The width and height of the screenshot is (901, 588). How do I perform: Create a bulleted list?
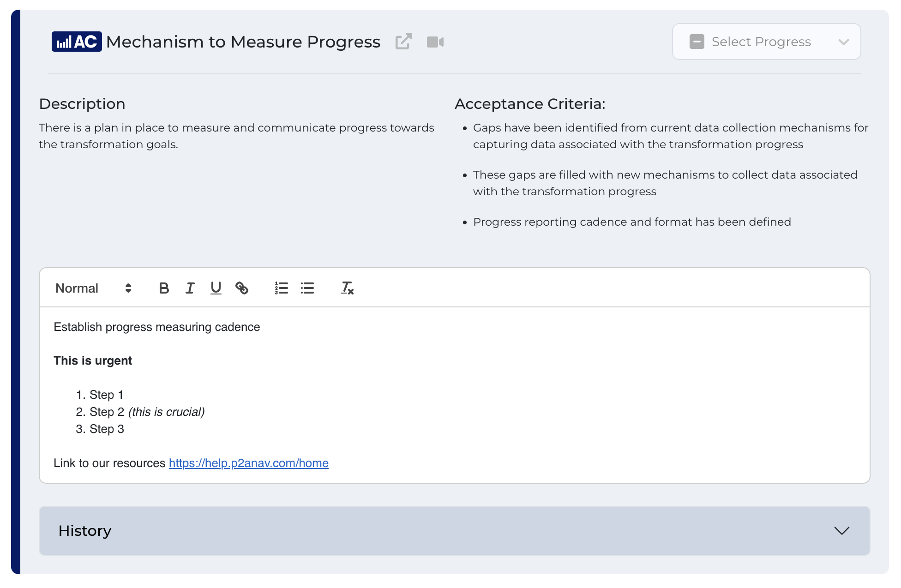307,288
